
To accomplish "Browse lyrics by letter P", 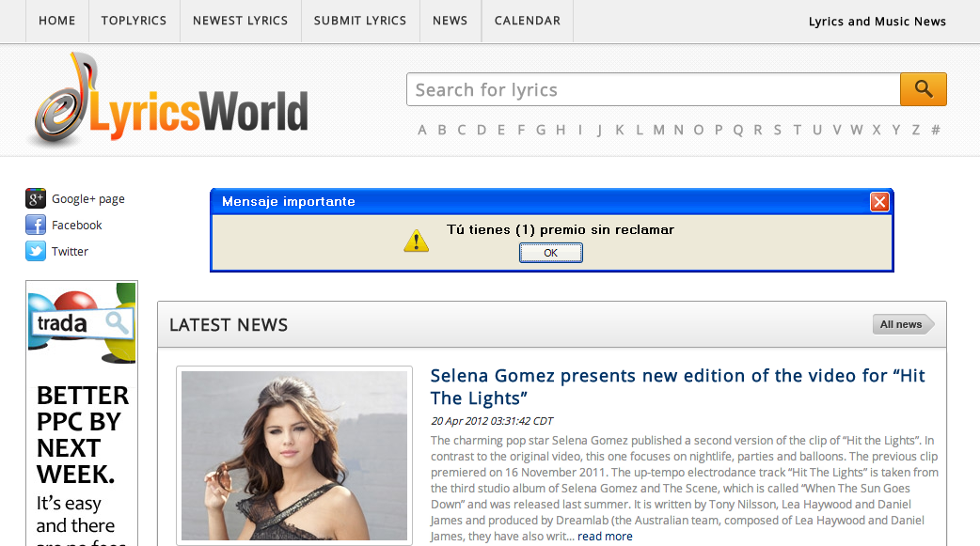I will coord(719,130).
